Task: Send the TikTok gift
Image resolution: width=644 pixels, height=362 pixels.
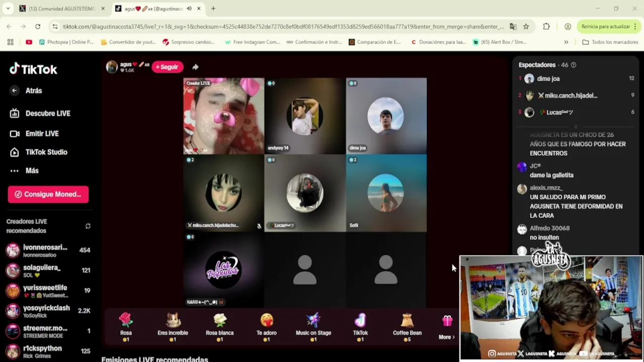Action: (x=360, y=327)
